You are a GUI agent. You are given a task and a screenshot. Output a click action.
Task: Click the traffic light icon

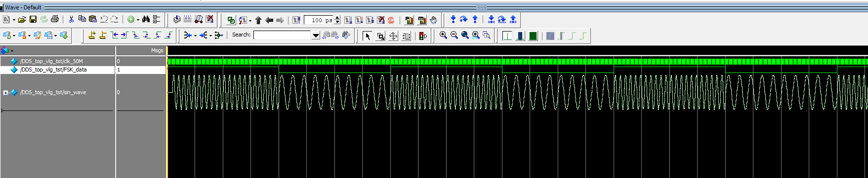423,36
